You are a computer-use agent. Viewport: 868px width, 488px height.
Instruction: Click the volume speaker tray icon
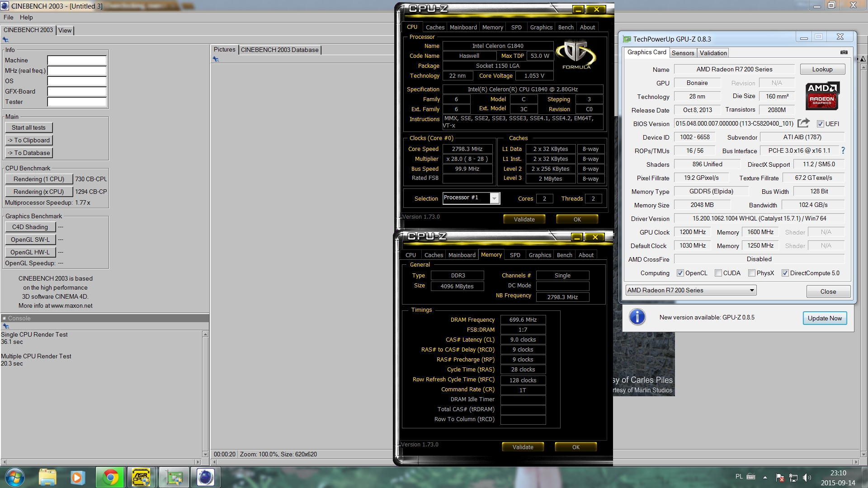(x=807, y=477)
